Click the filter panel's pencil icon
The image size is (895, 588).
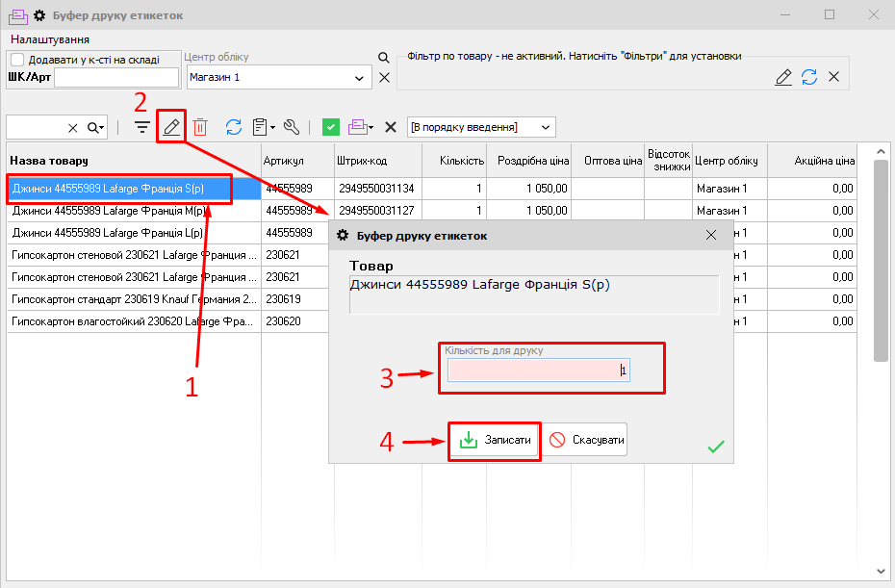tap(784, 77)
